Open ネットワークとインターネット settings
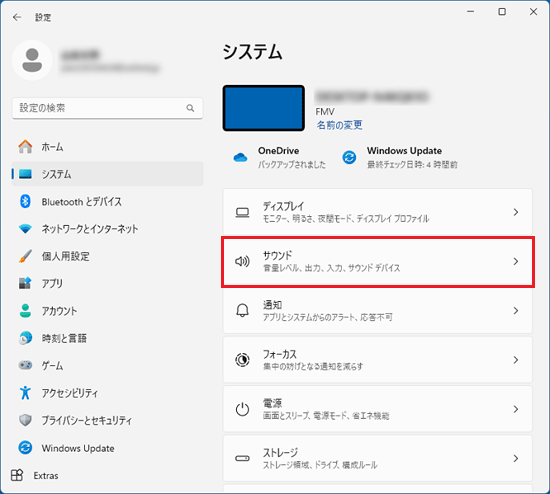The image size is (550, 494). (107, 229)
